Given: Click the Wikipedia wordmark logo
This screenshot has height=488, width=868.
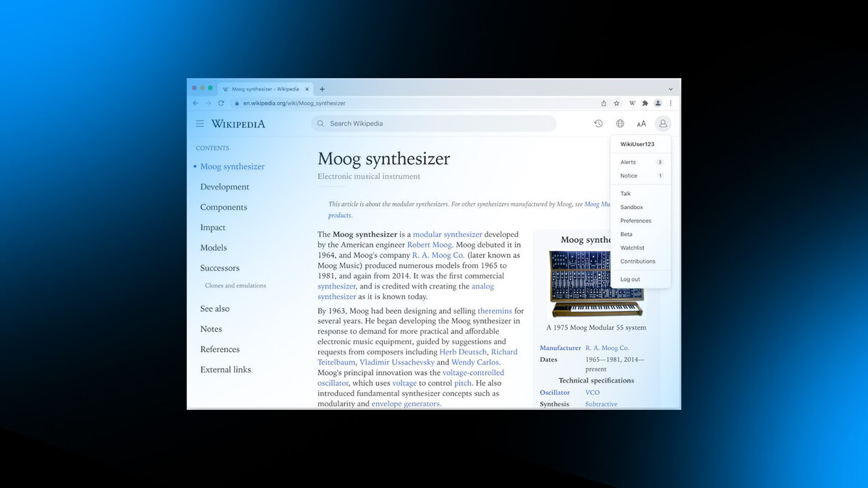Looking at the screenshot, I should [238, 124].
